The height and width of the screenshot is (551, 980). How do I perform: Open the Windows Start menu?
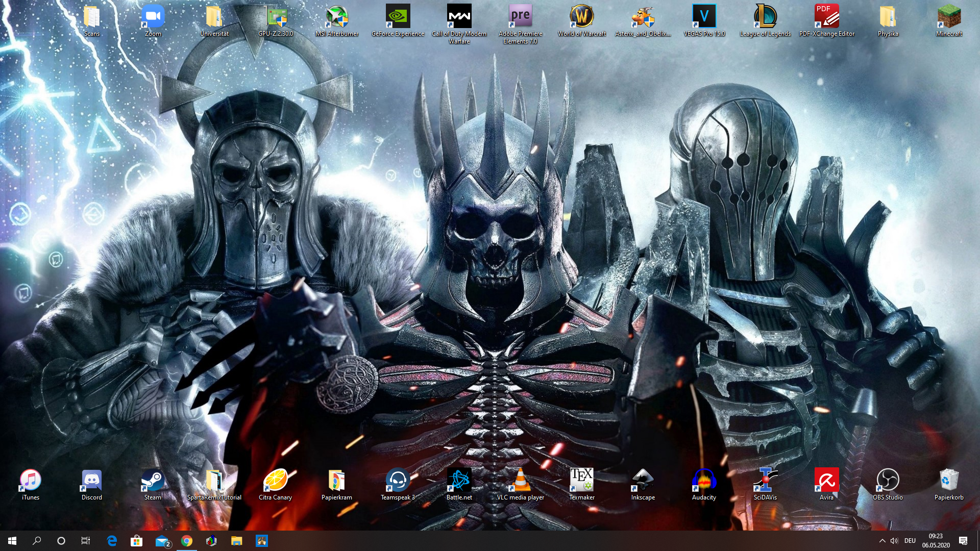click(x=12, y=541)
